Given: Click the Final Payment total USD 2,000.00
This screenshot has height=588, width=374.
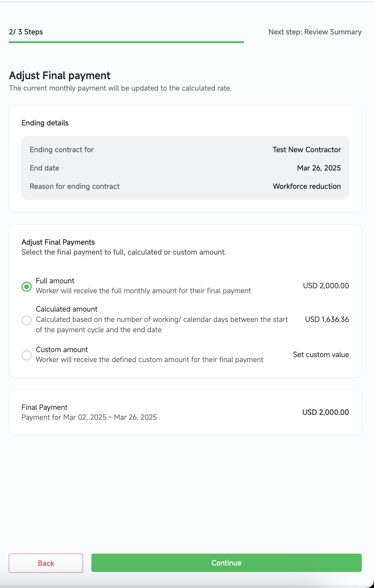Looking at the screenshot, I should [x=325, y=412].
